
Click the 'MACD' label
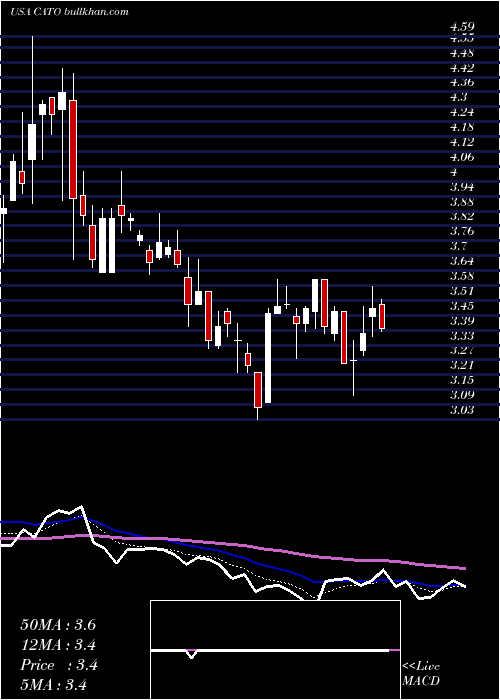[421, 681]
